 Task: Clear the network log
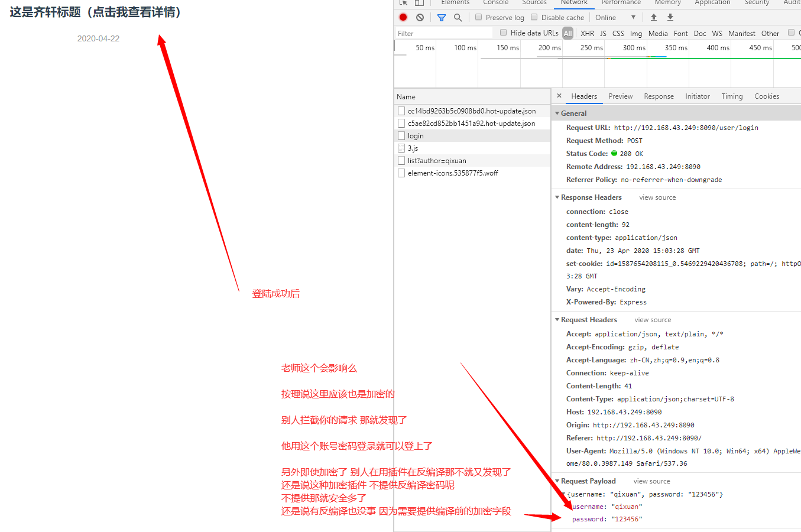[420, 18]
